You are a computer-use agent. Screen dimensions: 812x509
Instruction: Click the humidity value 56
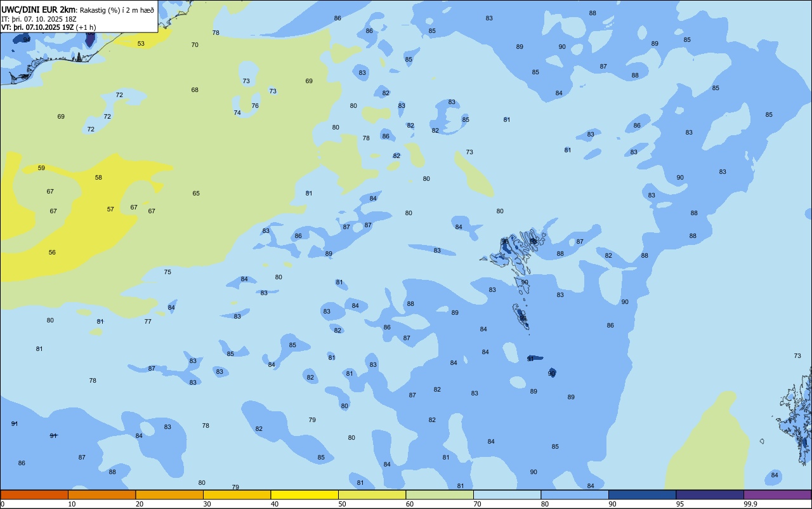coord(52,253)
